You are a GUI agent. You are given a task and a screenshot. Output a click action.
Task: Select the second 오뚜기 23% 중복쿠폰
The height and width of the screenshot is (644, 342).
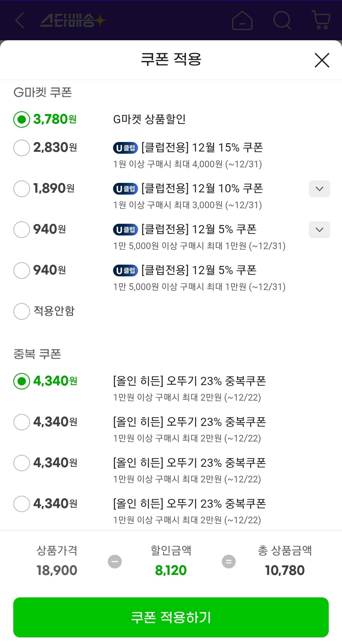pos(22,422)
